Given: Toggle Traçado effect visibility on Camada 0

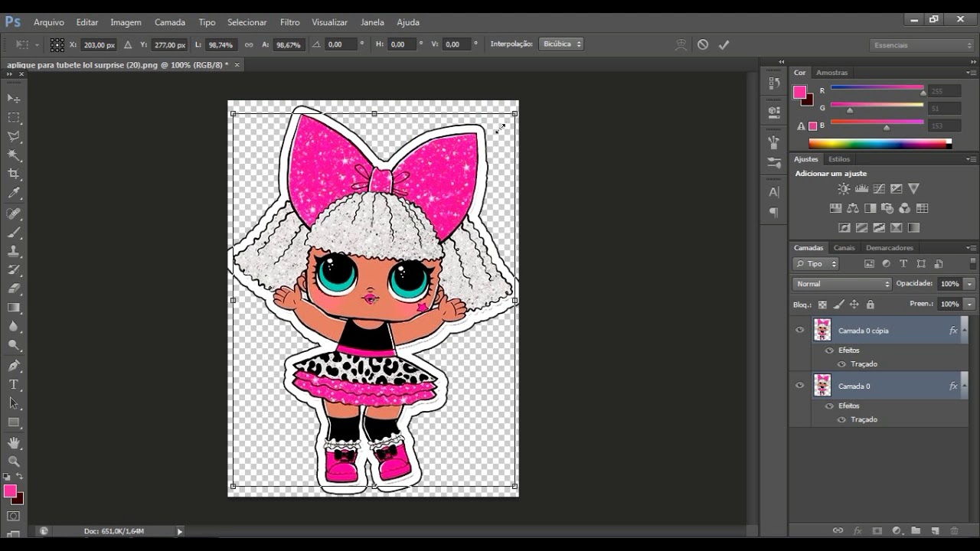Looking at the screenshot, I should (x=841, y=419).
